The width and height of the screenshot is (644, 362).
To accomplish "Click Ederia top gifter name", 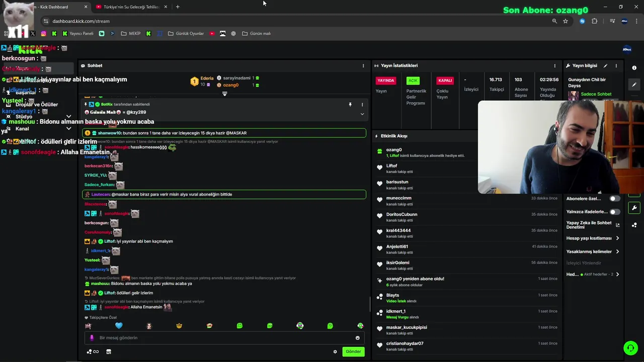I will (207, 78).
